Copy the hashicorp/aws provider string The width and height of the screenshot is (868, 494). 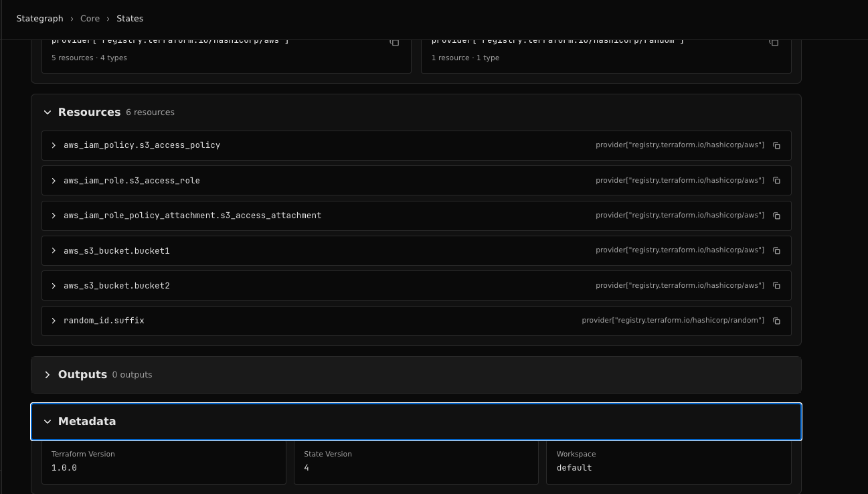point(394,42)
